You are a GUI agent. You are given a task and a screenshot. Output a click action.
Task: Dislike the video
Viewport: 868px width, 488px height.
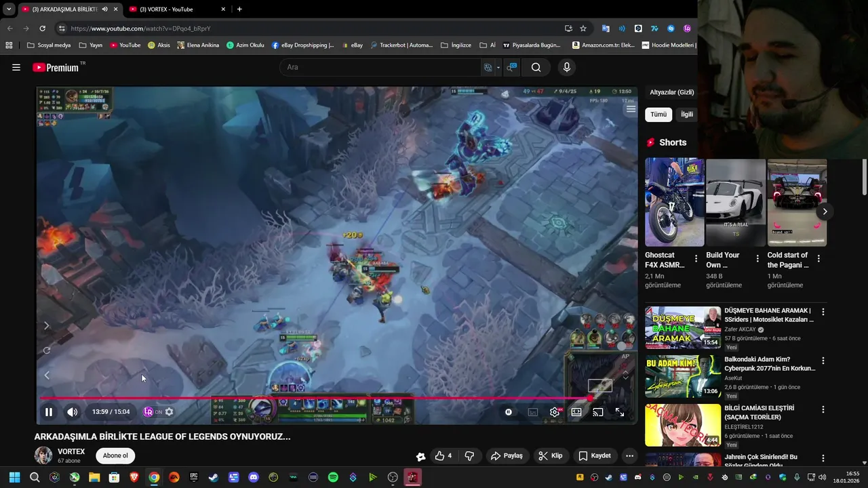[469, 455]
